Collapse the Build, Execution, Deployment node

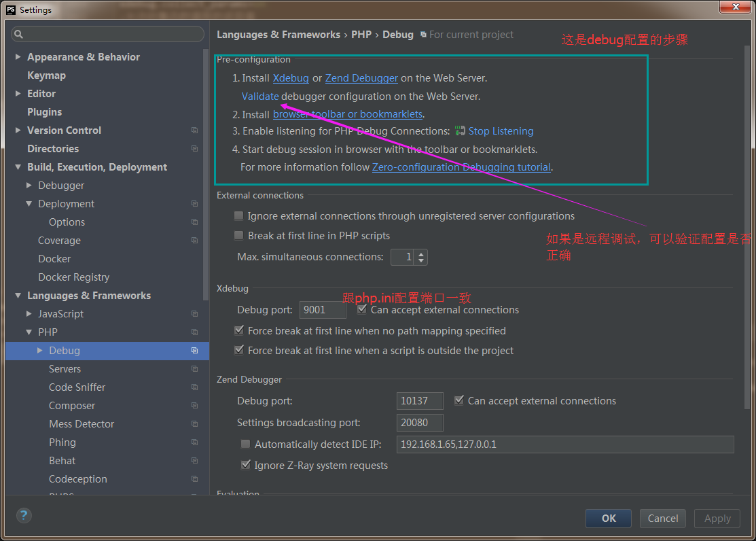17,167
